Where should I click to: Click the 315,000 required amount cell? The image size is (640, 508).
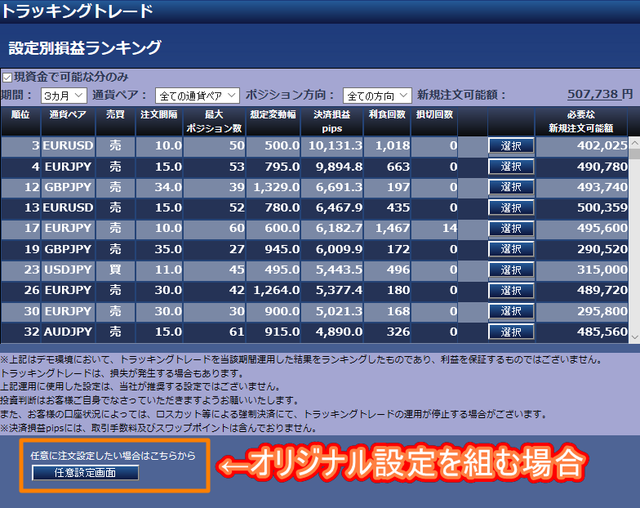pos(582,270)
